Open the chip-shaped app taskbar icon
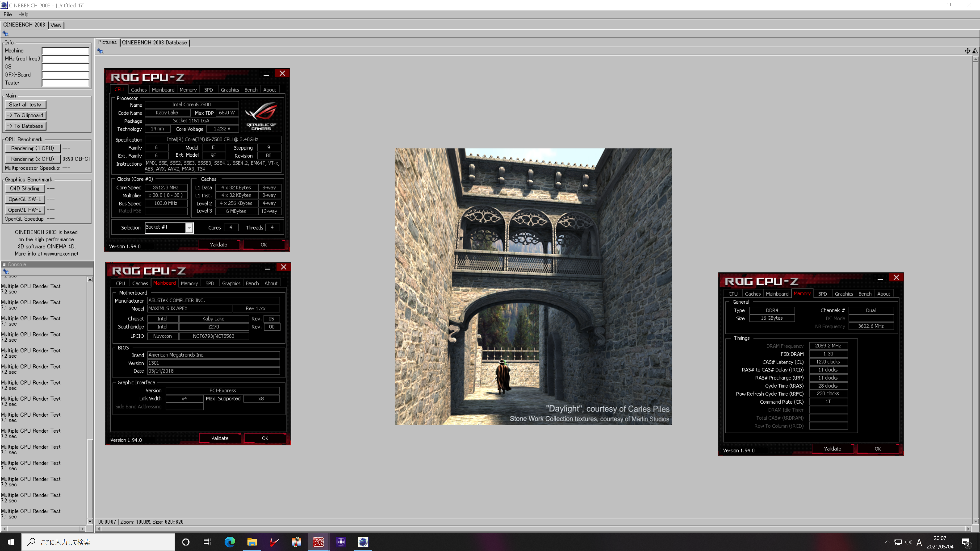This screenshot has width=980, height=551. pyautogui.click(x=341, y=542)
